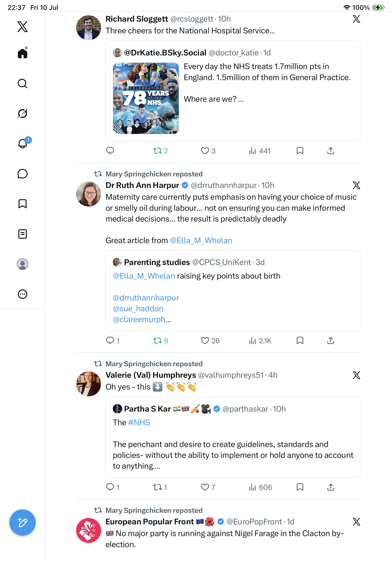This screenshot has height=561, width=392.
Task: Open the Grok icon in sidebar
Action: coord(23,113)
